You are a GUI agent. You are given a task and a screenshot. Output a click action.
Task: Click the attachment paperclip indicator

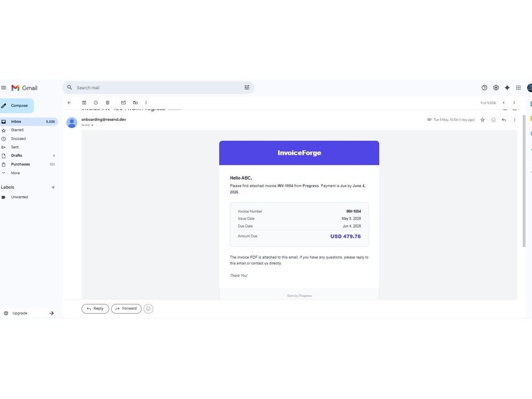click(429, 120)
